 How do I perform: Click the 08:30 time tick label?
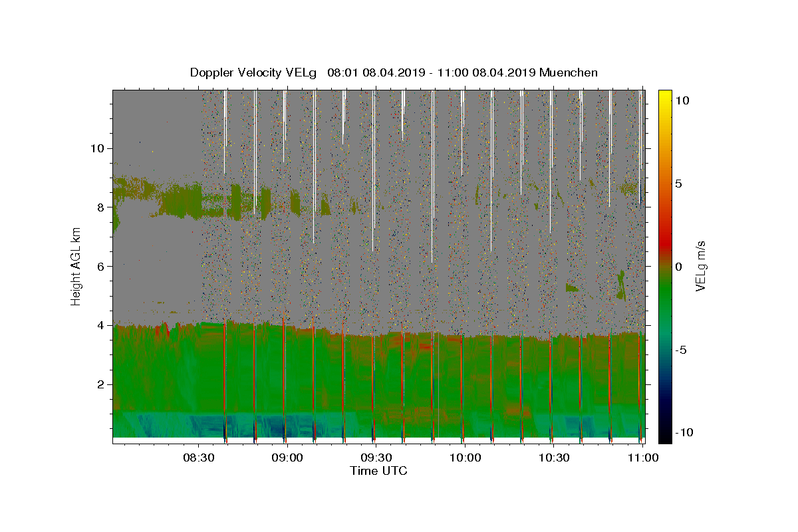coord(199,458)
